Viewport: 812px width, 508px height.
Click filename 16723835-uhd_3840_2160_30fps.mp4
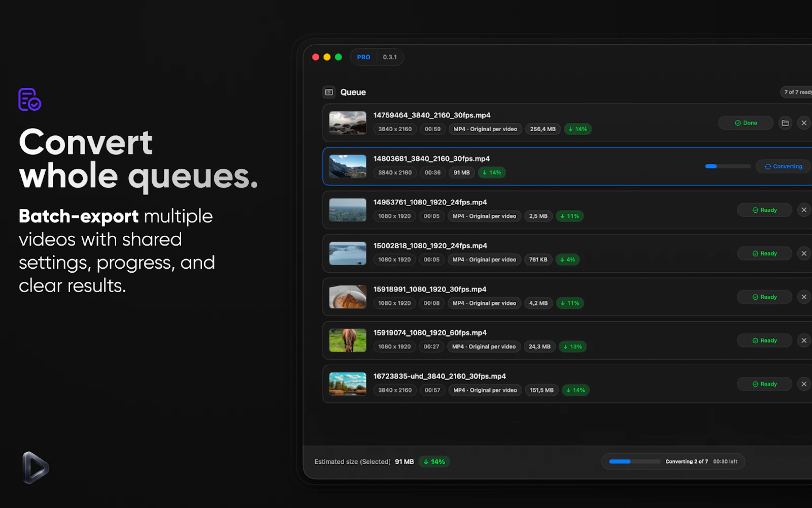439,376
